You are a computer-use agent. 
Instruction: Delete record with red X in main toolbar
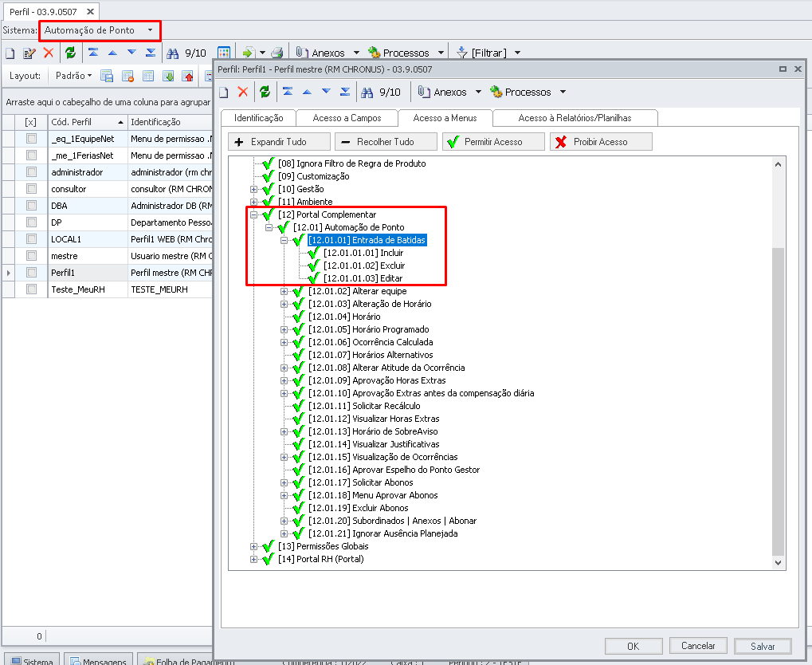tap(49, 53)
